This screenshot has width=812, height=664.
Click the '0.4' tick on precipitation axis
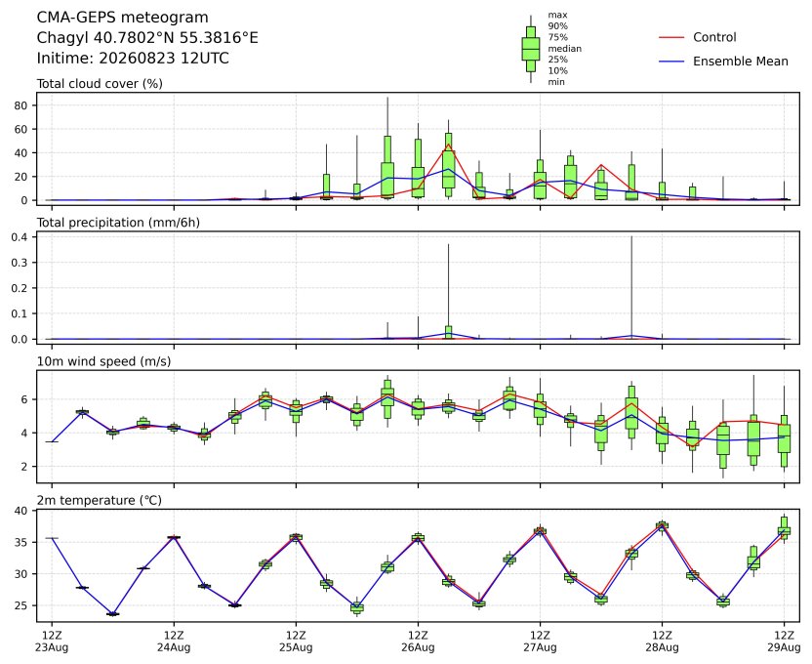pyautogui.click(x=19, y=237)
